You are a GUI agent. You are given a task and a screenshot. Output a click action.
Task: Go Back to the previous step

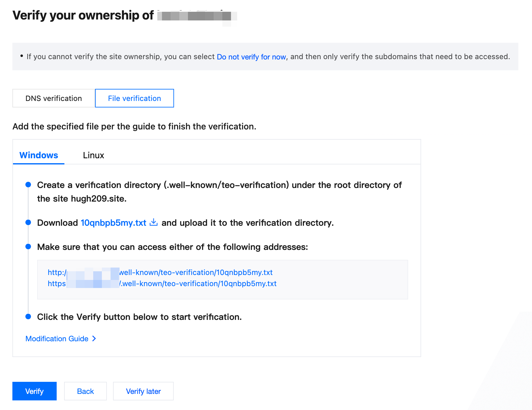click(85, 391)
